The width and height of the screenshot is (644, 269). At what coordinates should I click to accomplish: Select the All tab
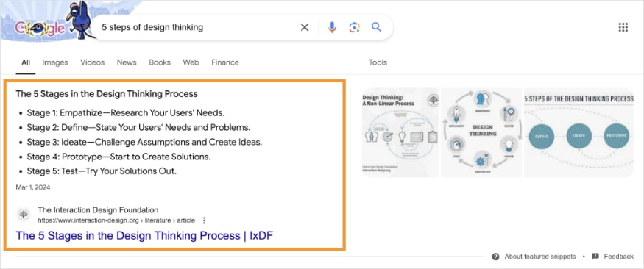coord(26,62)
